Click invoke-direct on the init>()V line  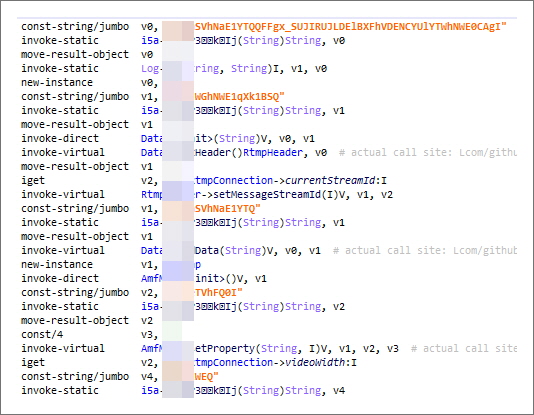tap(60, 278)
